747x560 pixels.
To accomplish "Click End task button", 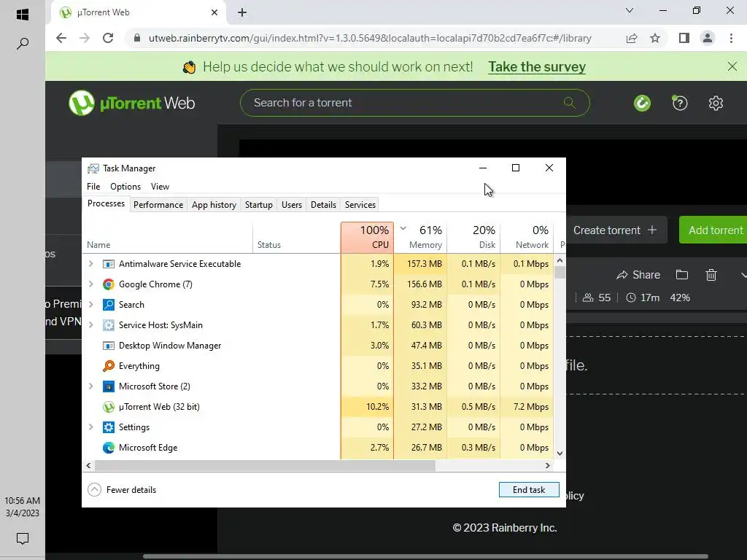I will point(529,489).
